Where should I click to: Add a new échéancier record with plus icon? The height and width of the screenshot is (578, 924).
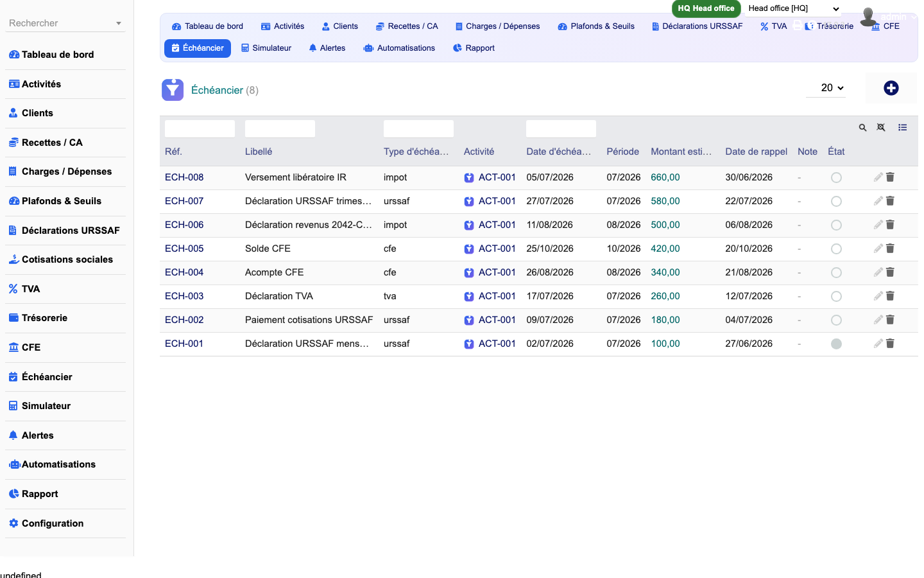[x=891, y=88]
